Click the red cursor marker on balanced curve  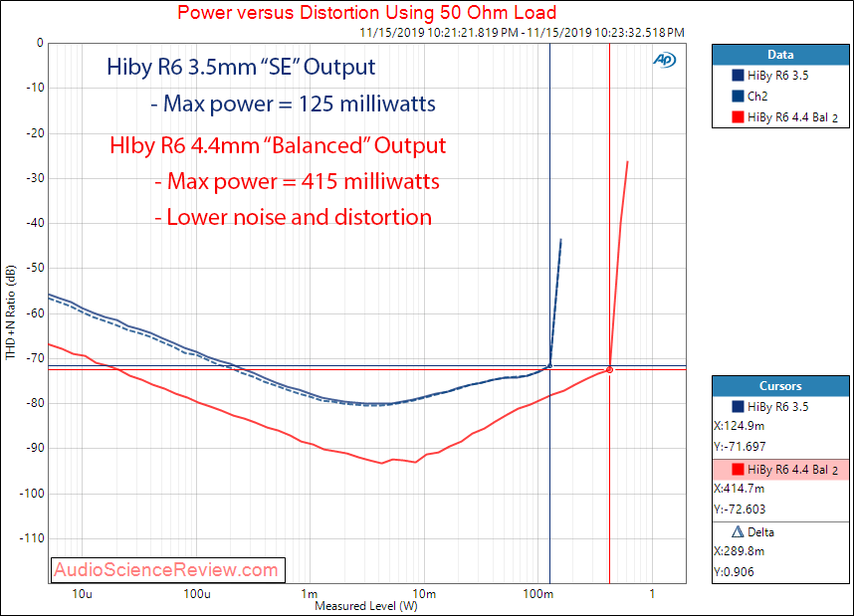click(x=609, y=370)
